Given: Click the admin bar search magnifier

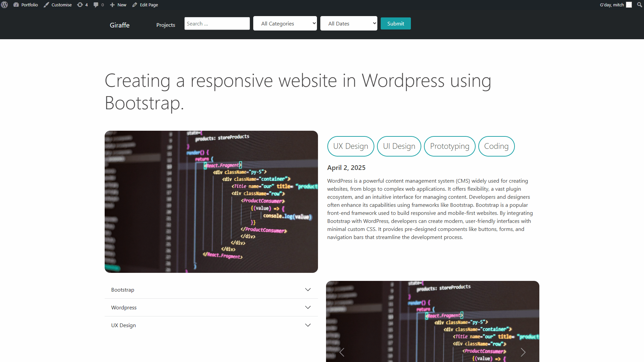Looking at the screenshot, I should (639, 5).
